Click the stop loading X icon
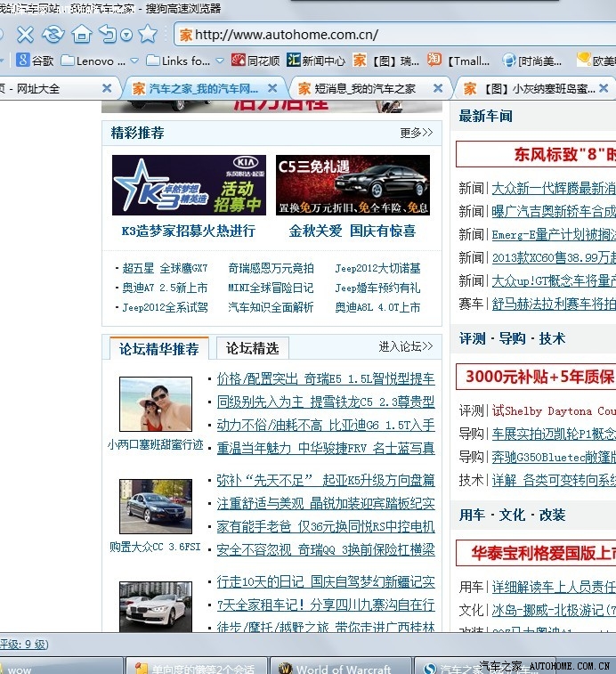The image size is (616, 674). [x=25, y=35]
